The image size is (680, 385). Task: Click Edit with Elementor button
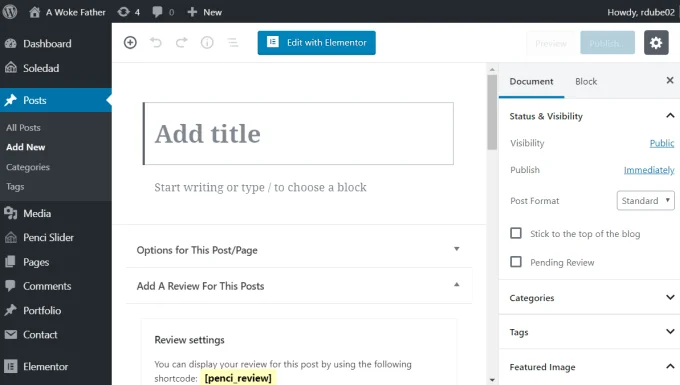(317, 42)
